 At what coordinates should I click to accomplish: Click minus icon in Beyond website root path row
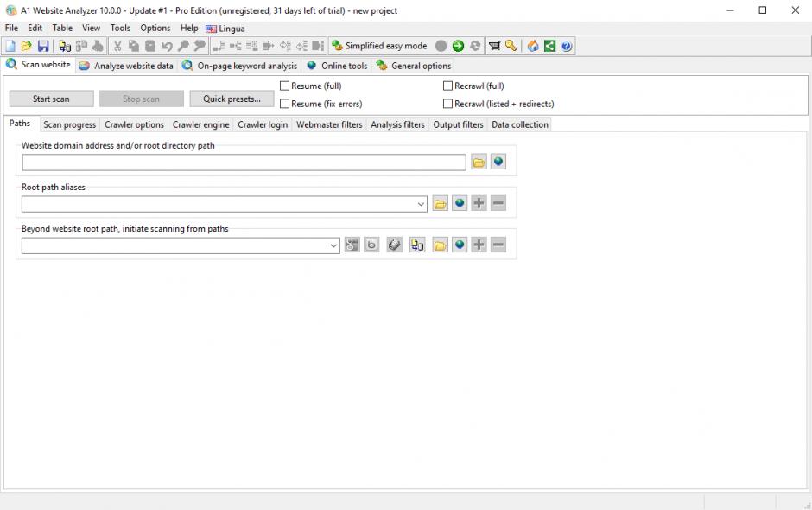pyautogui.click(x=498, y=245)
